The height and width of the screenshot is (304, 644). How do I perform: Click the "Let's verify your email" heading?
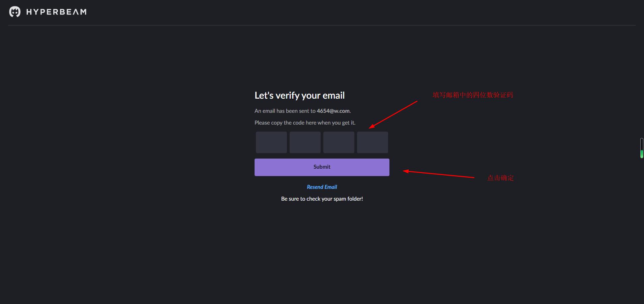click(x=299, y=96)
